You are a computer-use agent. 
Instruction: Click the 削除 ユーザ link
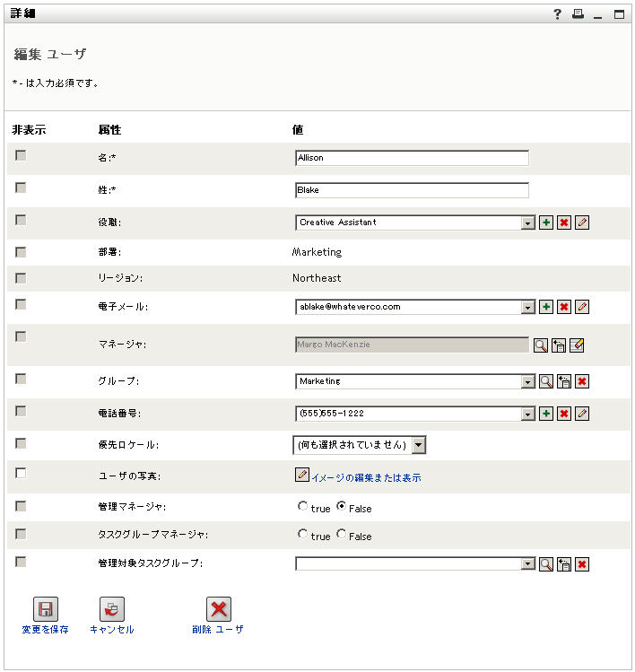point(218,630)
